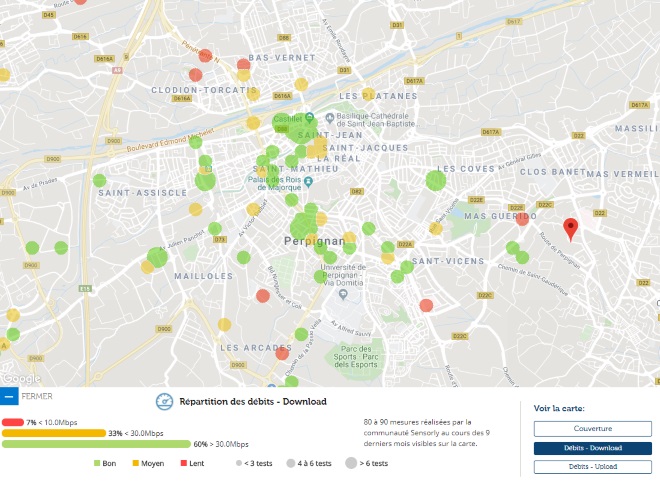
Task: Click the red measurement dot near Mas Guerido
Action: [522, 219]
